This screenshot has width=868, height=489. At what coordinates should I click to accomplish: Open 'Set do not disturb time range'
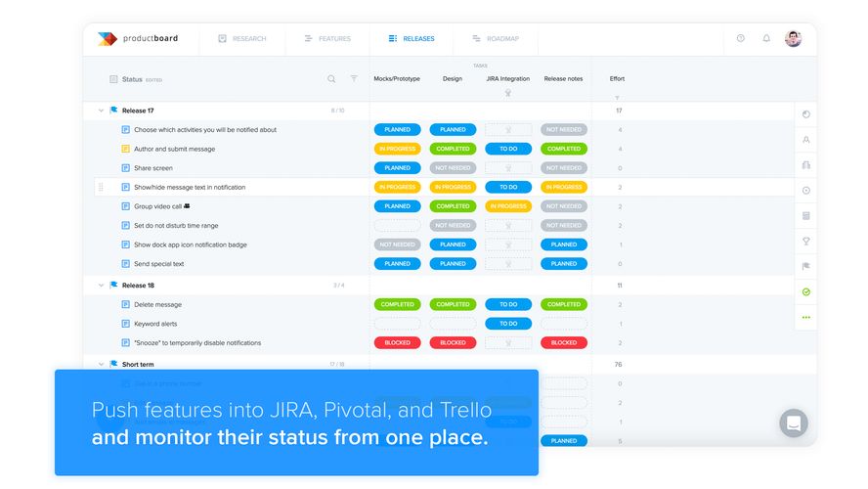[176, 225]
